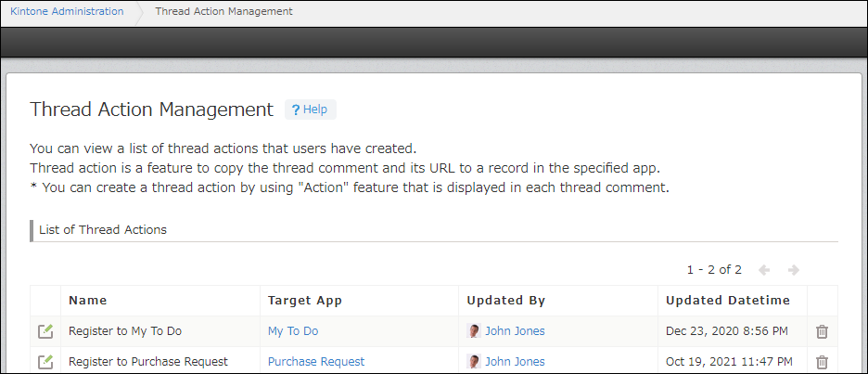The image size is (868, 374).
Task: Go to next page of thread actions
Action: click(x=794, y=270)
